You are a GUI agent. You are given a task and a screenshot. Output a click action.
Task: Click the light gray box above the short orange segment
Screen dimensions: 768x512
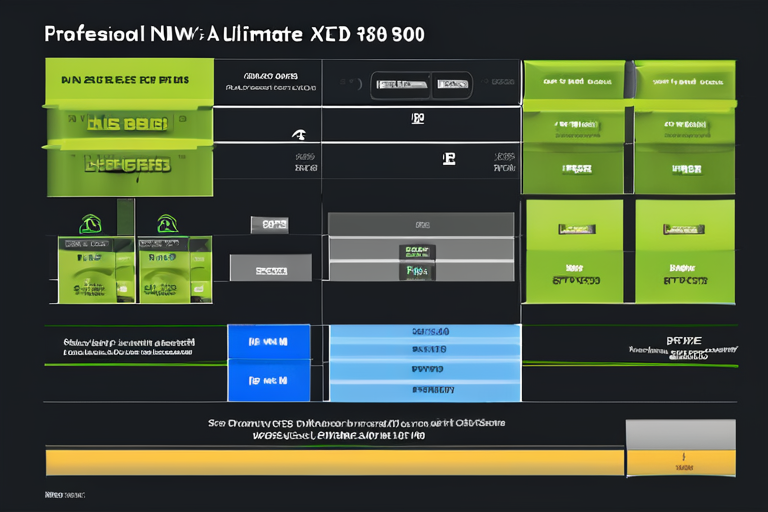point(681,435)
